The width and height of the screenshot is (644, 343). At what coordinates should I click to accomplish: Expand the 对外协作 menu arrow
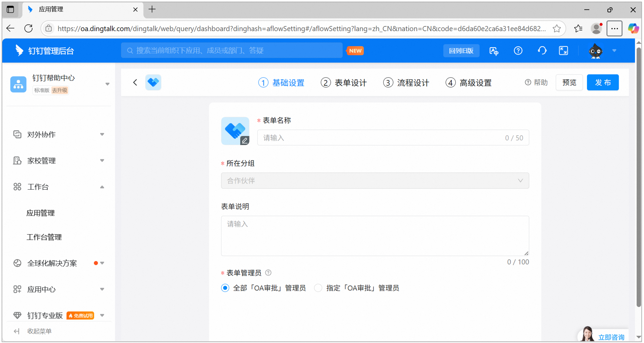tap(102, 134)
